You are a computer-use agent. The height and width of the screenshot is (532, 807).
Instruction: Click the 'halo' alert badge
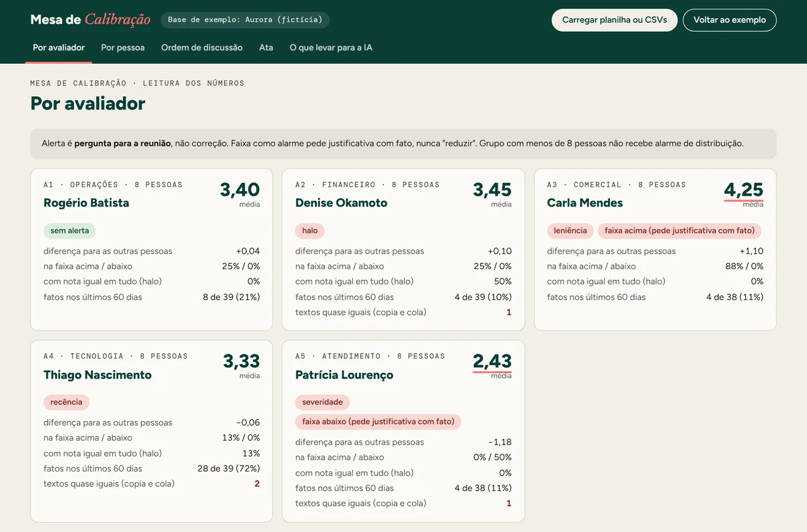(x=310, y=231)
